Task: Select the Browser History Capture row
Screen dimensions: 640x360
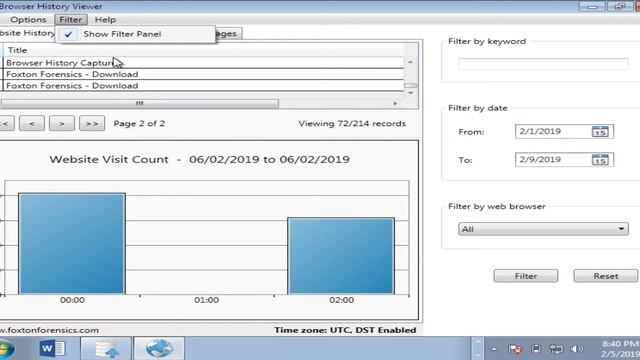Action: click(x=203, y=63)
